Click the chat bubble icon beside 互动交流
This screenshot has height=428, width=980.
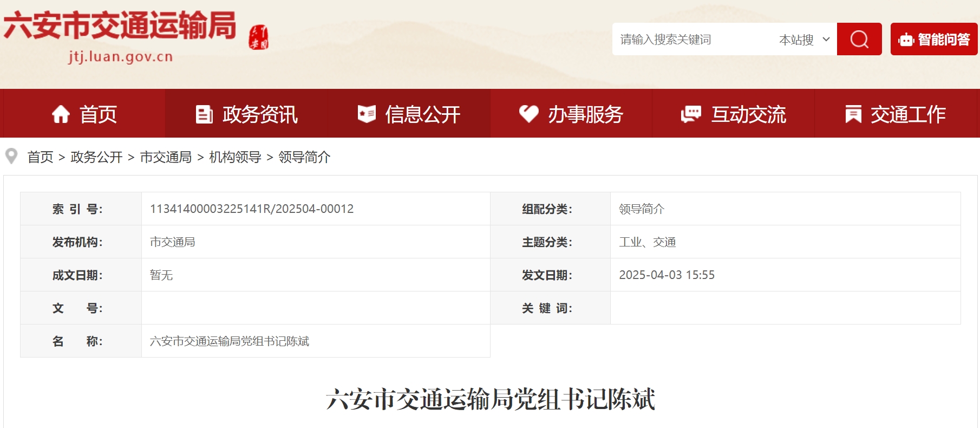(x=691, y=114)
